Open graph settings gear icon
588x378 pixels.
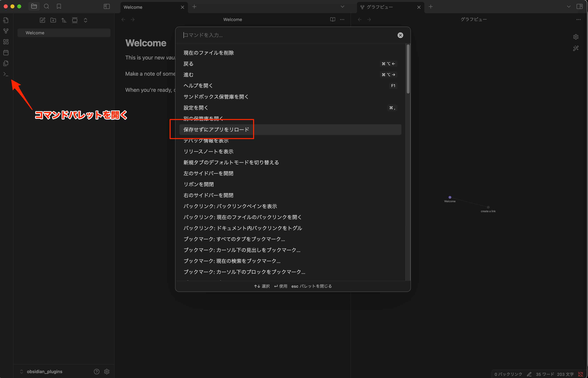point(576,37)
